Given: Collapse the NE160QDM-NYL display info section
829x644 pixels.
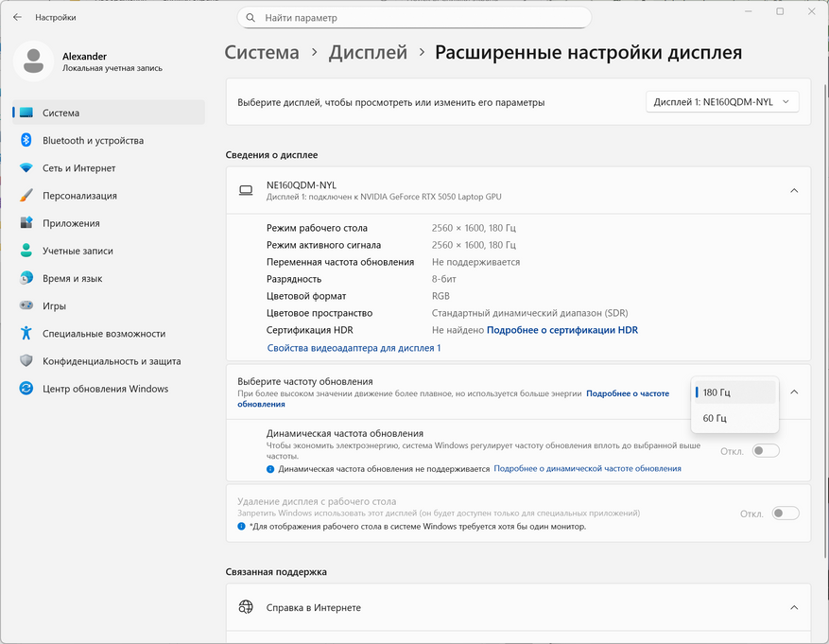Looking at the screenshot, I should tap(794, 190).
